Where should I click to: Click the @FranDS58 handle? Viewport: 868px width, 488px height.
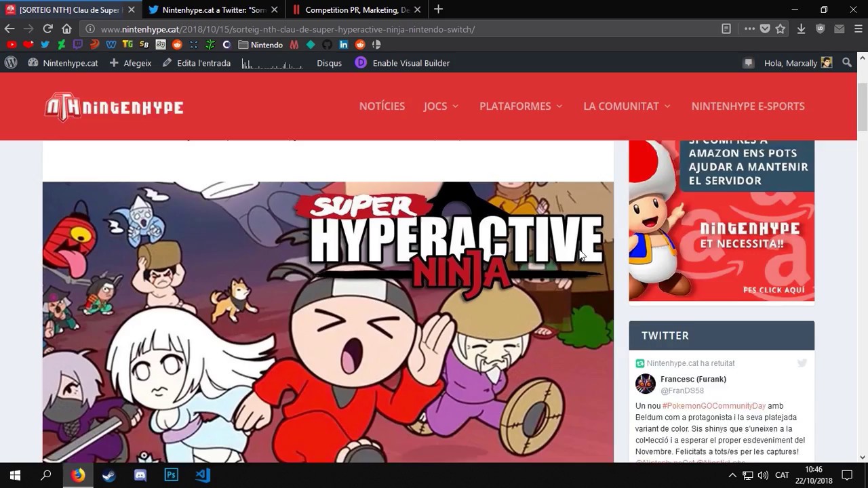[x=682, y=390]
